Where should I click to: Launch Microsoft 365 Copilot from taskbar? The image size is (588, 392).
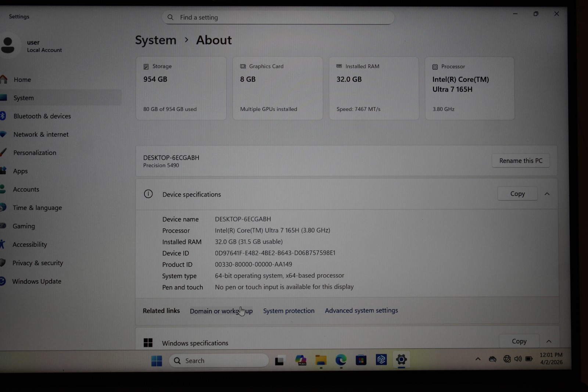pos(301,360)
